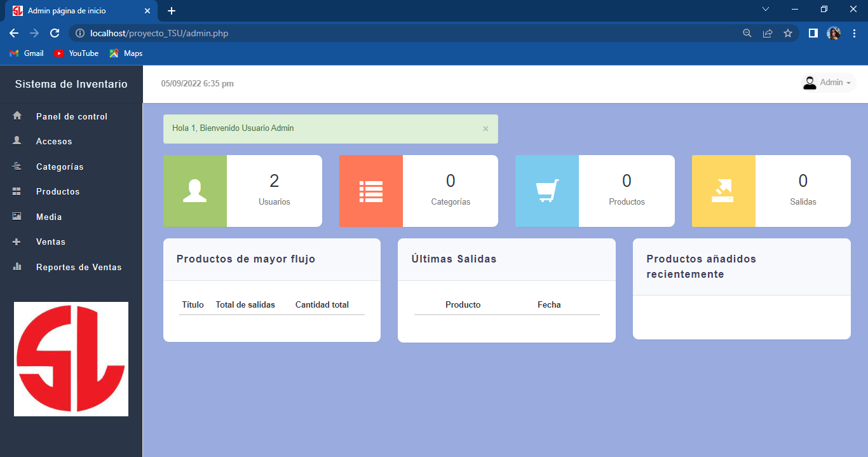Screen dimensions: 868x457
Task: Open the YouTube bookmark
Action: [77, 53]
